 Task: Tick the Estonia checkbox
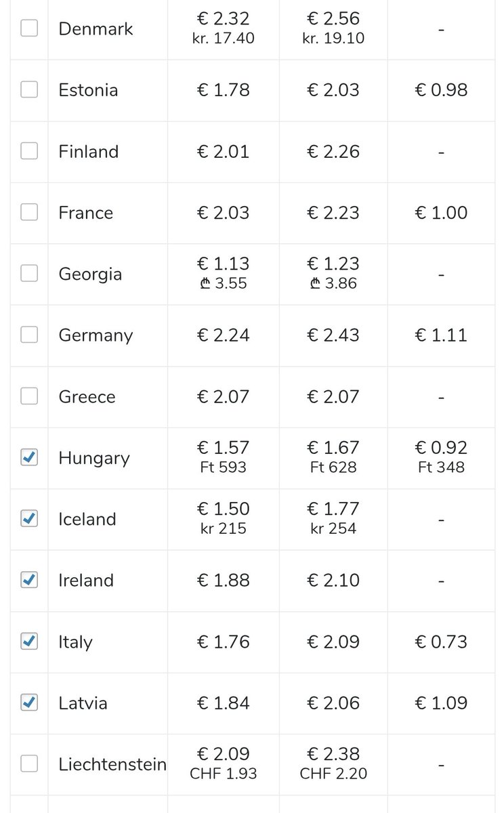click(x=29, y=89)
